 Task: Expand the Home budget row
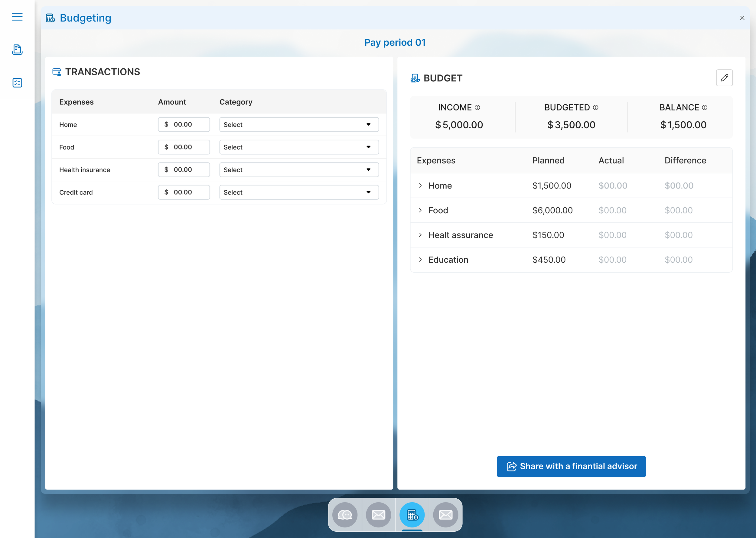(420, 185)
